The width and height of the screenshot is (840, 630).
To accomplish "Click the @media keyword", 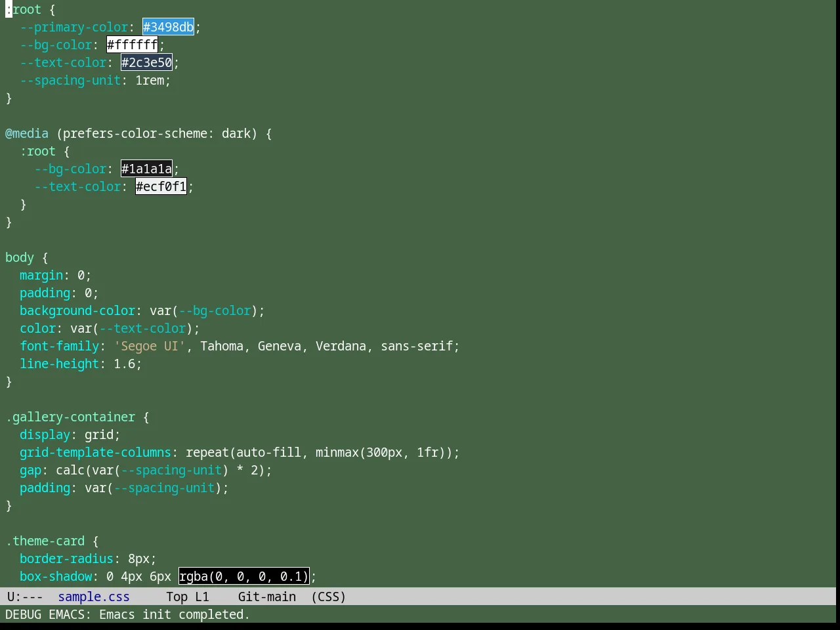I will point(27,133).
